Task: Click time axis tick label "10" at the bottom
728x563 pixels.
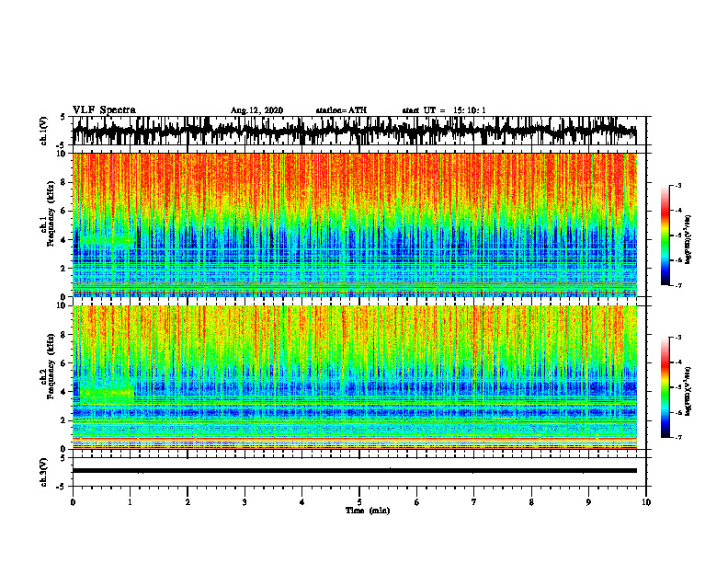Action: [x=646, y=502]
